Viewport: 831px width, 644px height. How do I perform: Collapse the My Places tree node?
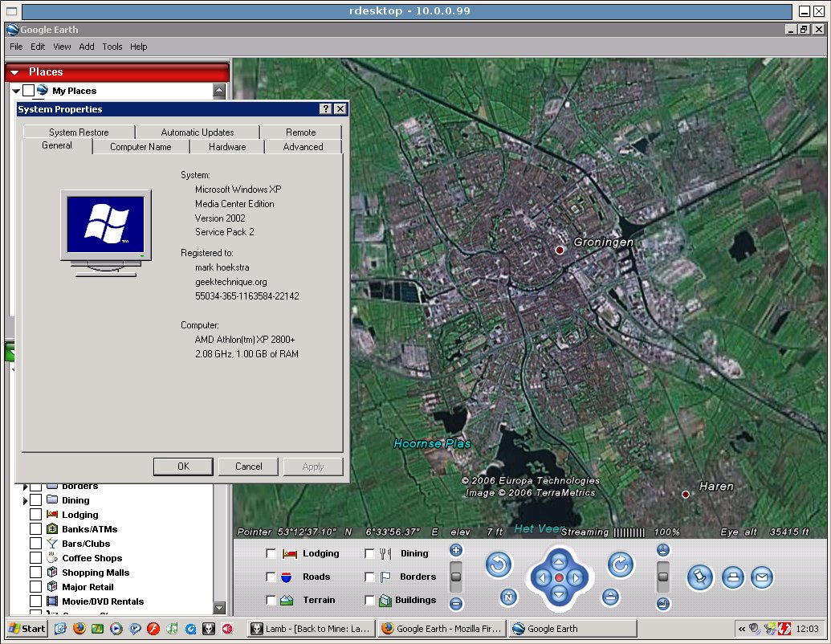point(16,92)
